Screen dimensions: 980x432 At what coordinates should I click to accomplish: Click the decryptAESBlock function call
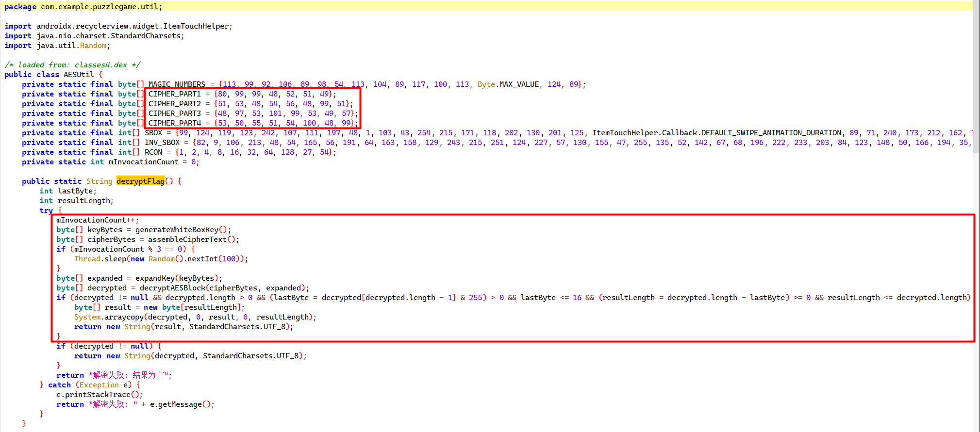pyautogui.click(x=172, y=288)
